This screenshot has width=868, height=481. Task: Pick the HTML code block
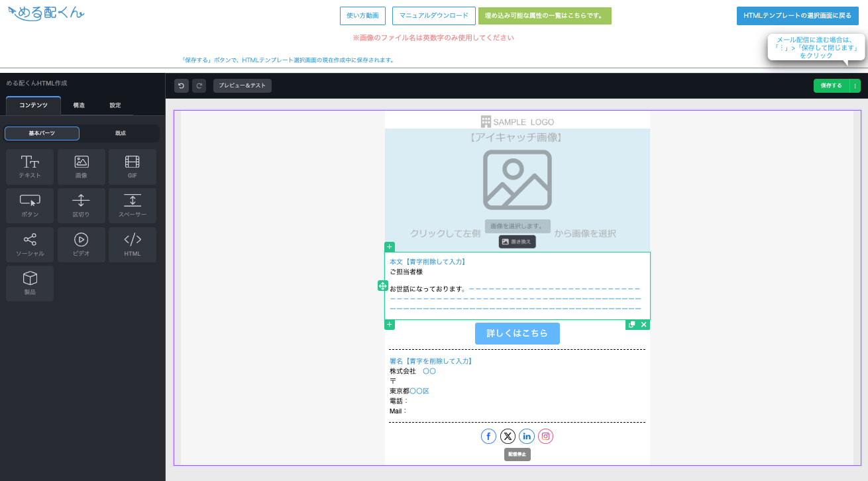tap(133, 245)
